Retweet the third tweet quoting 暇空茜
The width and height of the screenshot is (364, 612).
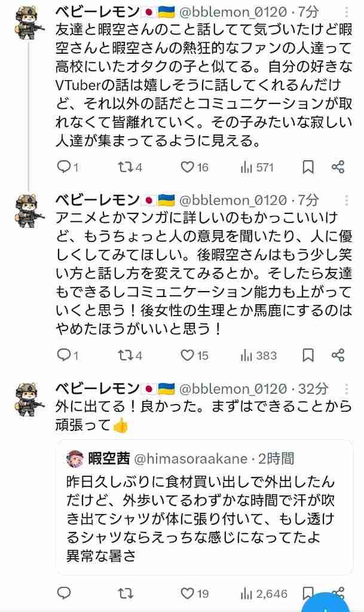tap(126, 593)
